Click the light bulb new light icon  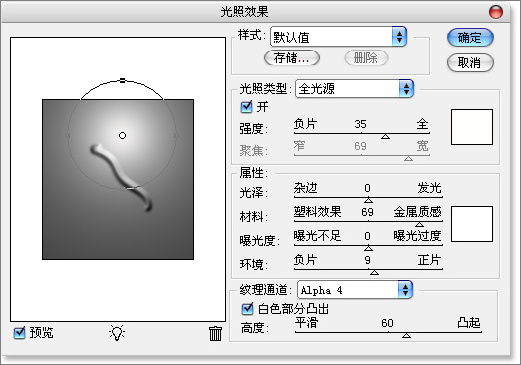(117, 332)
